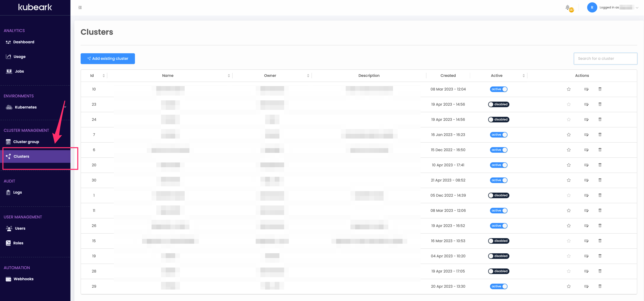Open the Webhooks sidebar link
This screenshot has height=301, width=644.
click(x=23, y=279)
